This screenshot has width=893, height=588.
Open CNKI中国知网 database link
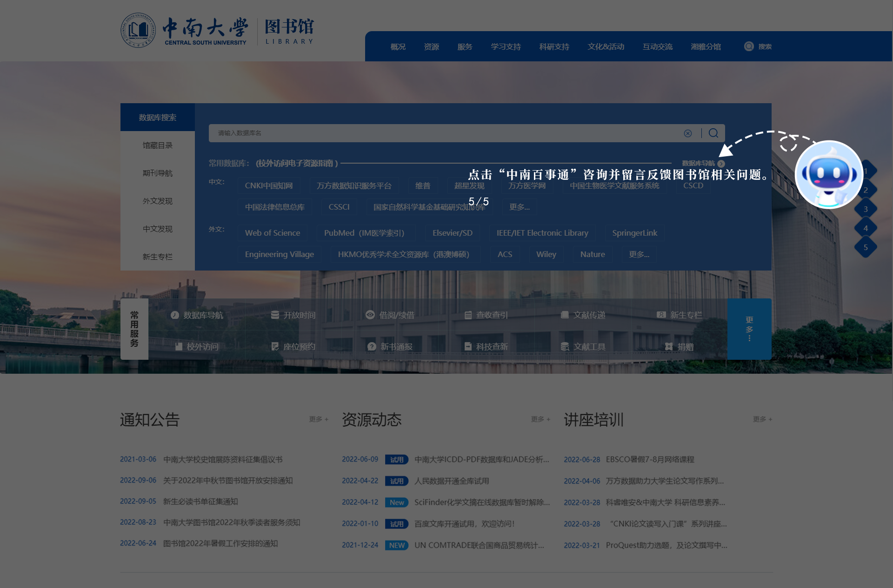click(268, 185)
